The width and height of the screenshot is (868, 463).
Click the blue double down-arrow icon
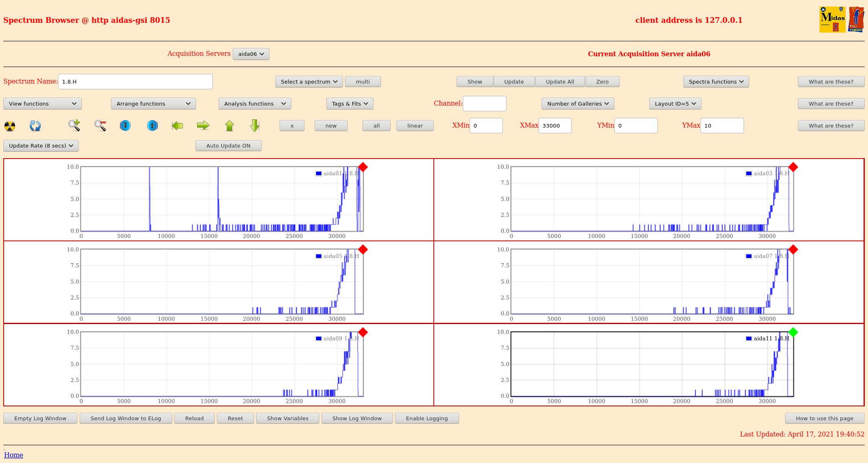coord(125,126)
